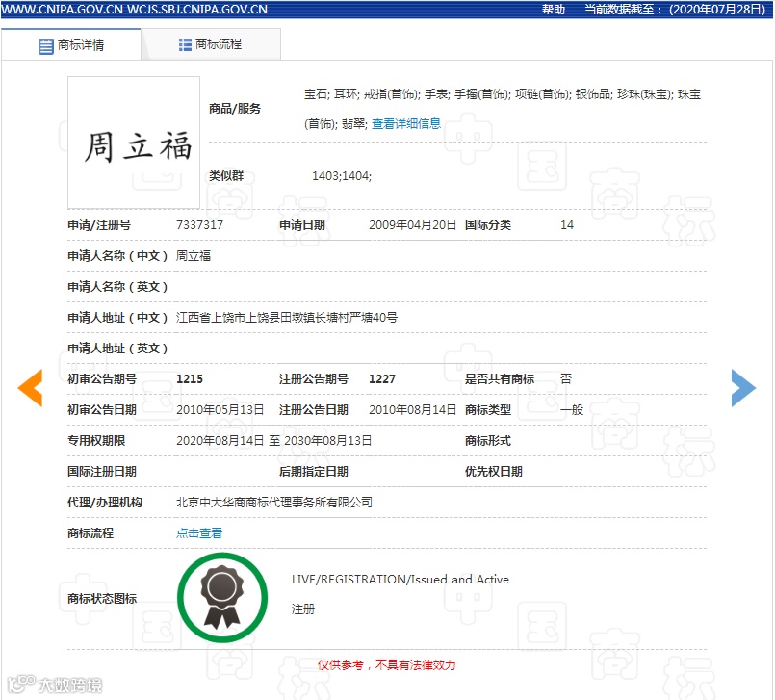775x700 pixels.
Task: Select application date 2009年04月20日
Action: click(x=413, y=225)
